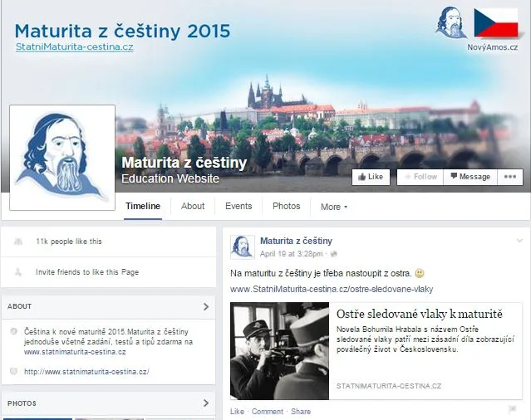
Task: Click the public globe privacy icon on post
Action: tap(333, 254)
